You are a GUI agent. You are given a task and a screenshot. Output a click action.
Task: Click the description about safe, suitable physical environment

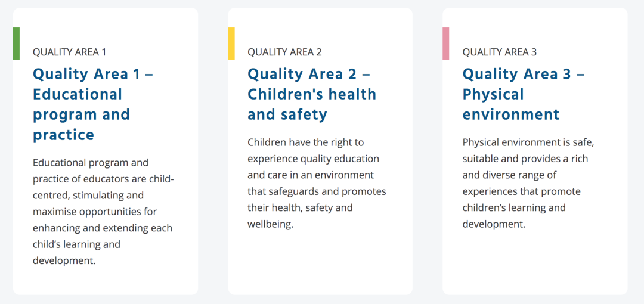tap(528, 184)
